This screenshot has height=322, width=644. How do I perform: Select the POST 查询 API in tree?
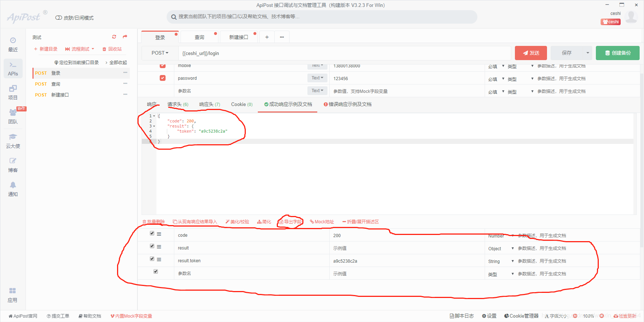81,84
